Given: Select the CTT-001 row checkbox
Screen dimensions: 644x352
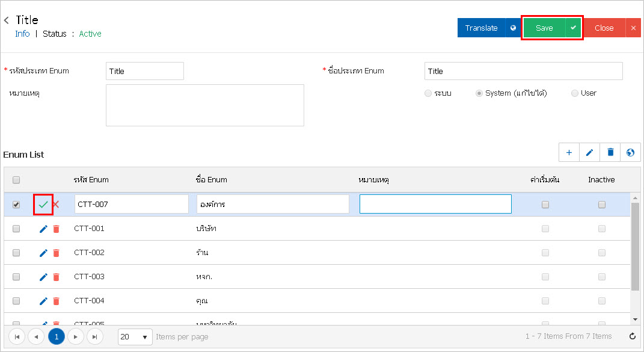Looking at the screenshot, I should [x=16, y=229].
